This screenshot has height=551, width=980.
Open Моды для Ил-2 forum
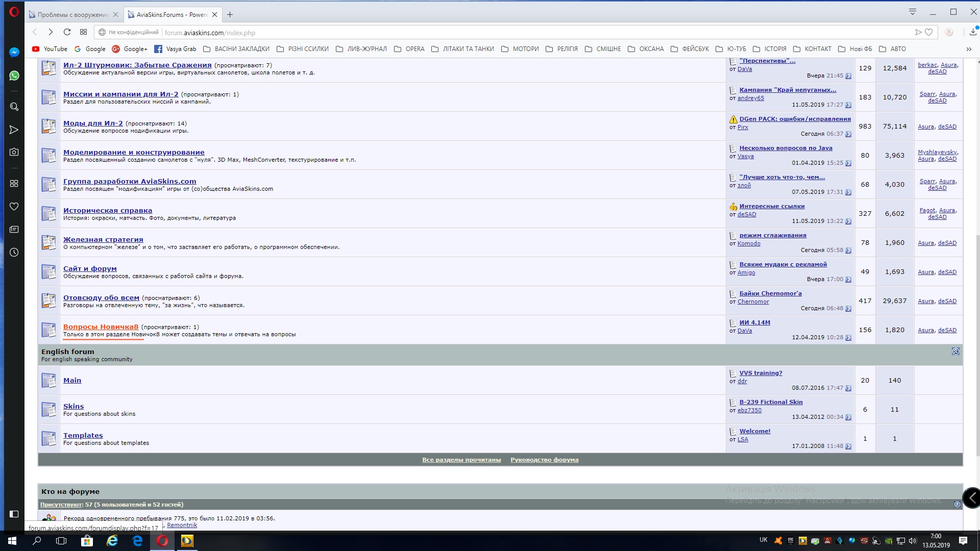tap(93, 123)
